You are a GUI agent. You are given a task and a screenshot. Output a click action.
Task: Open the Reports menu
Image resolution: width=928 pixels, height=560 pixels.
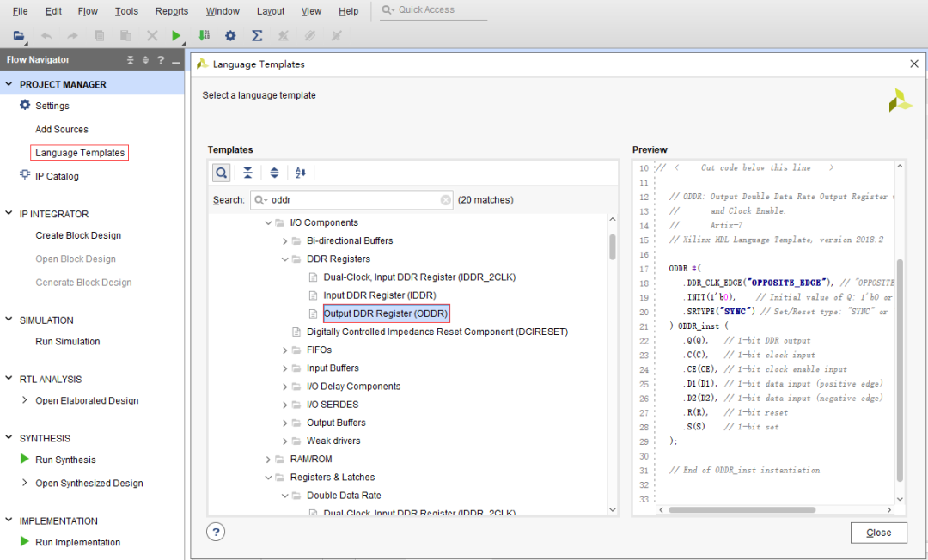point(172,11)
